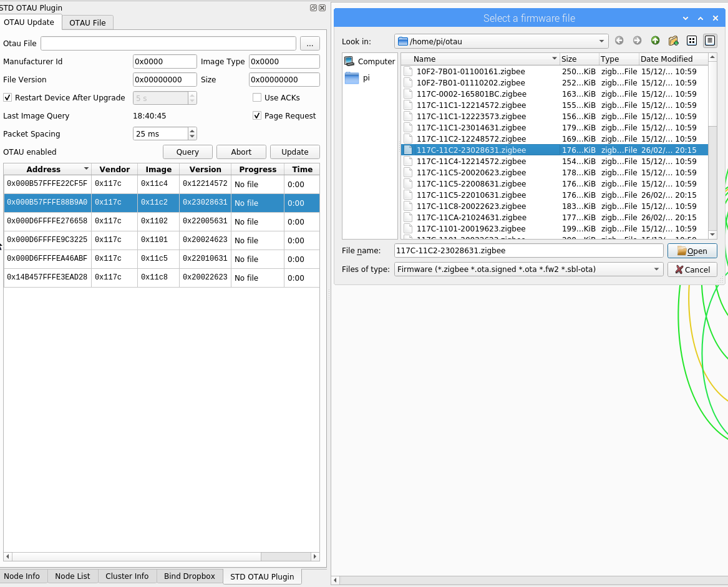Click the Otau File browse button
The height and width of the screenshot is (587, 728).
309,43
